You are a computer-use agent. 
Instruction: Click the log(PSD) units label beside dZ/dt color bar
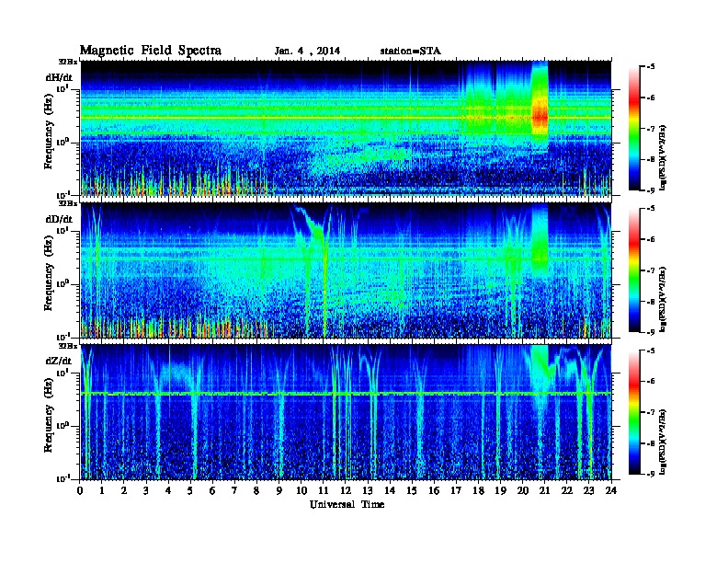pos(663,442)
